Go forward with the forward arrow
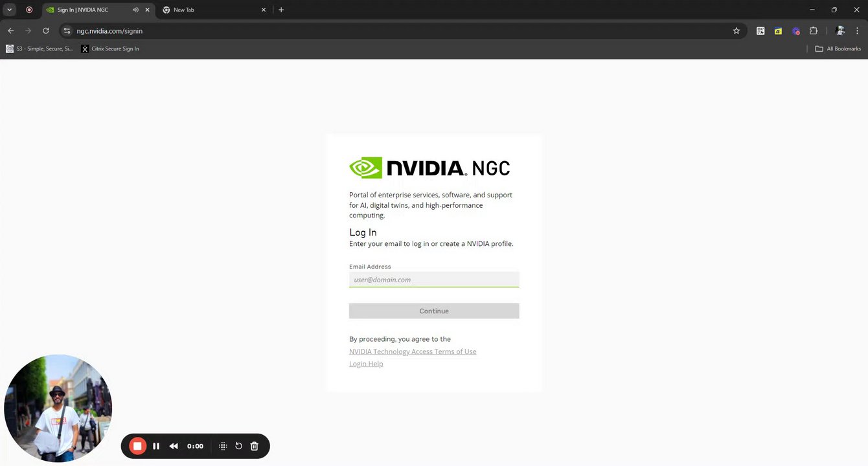The height and width of the screenshot is (466, 868). click(28, 30)
